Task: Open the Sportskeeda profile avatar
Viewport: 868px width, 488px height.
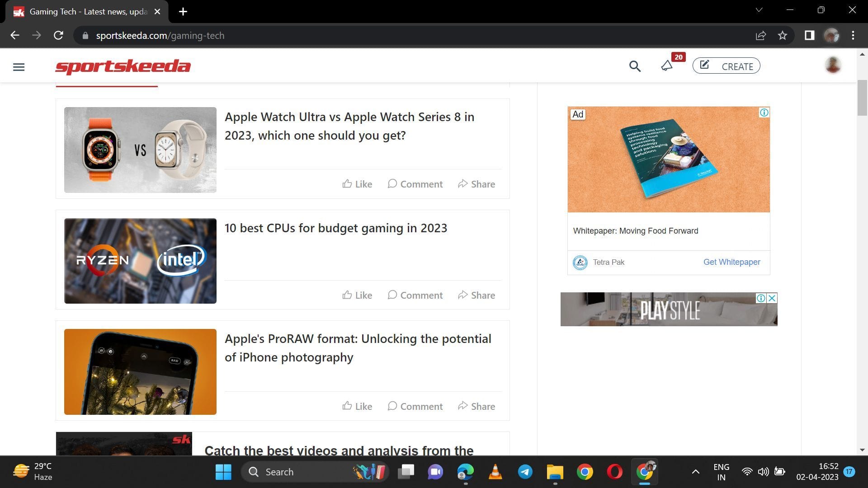Action: point(832,65)
